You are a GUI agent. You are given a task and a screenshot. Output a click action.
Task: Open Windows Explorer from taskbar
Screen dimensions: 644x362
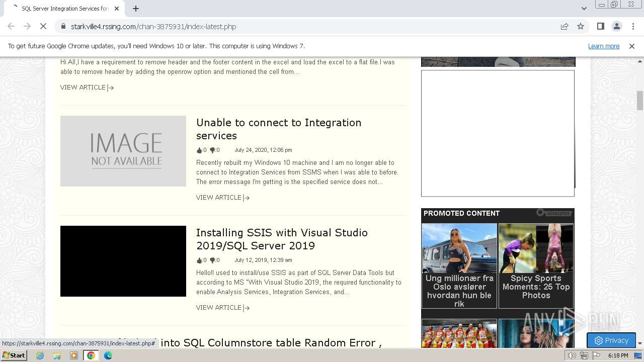click(x=57, y=355)
